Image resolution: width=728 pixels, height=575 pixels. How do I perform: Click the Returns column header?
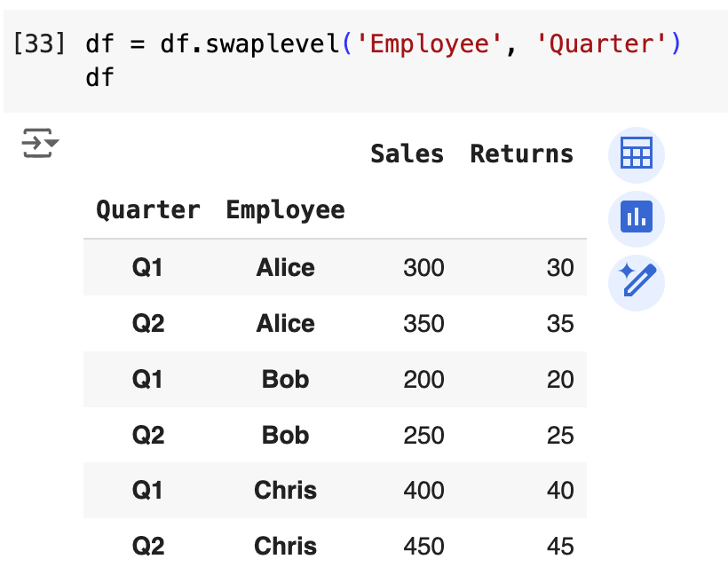(521, 154)
